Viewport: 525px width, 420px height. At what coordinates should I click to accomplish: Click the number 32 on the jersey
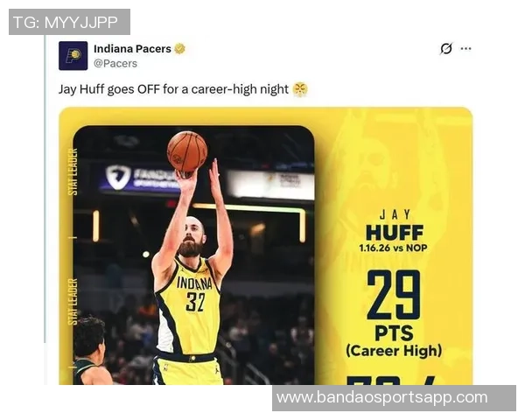click(196, 302)
